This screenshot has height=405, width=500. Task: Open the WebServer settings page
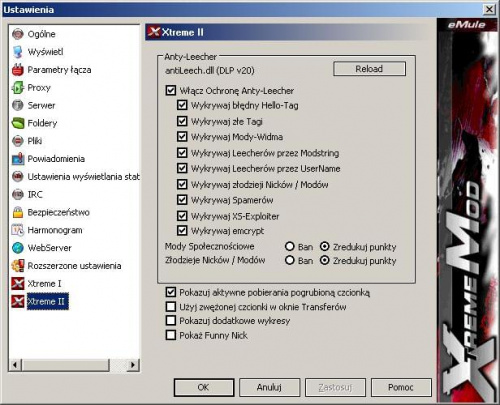(49, 248)
